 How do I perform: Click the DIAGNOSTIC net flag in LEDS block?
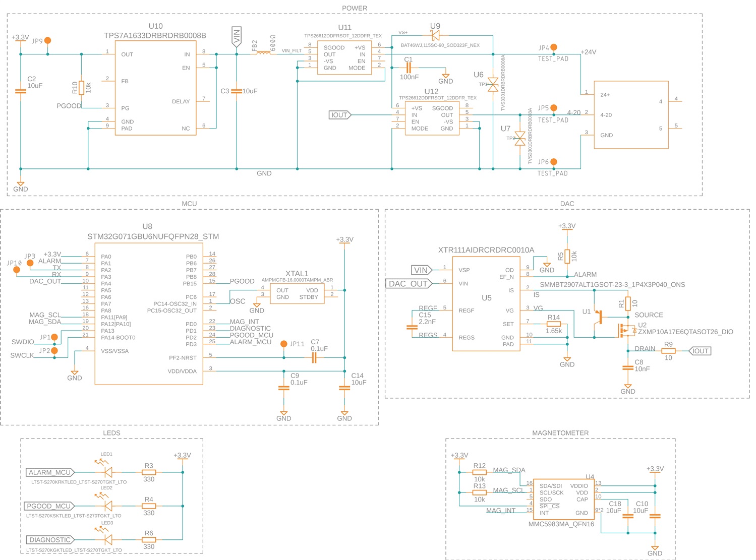point(50,540)
